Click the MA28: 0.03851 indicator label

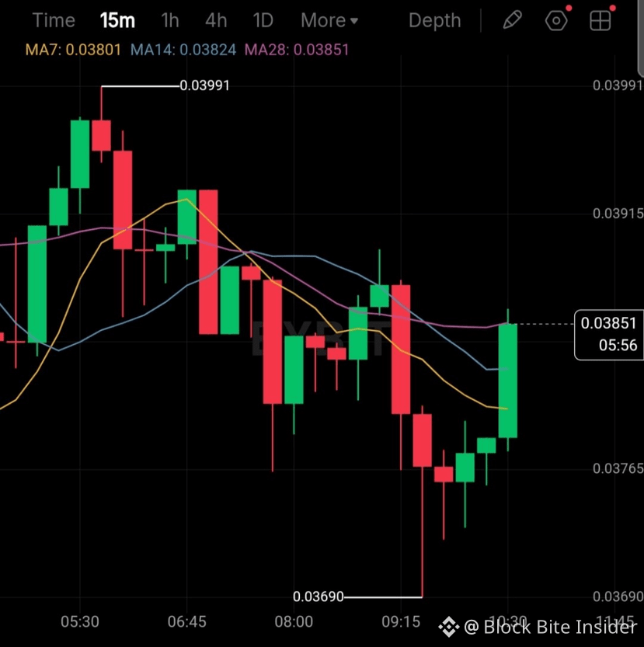point(297,50)
